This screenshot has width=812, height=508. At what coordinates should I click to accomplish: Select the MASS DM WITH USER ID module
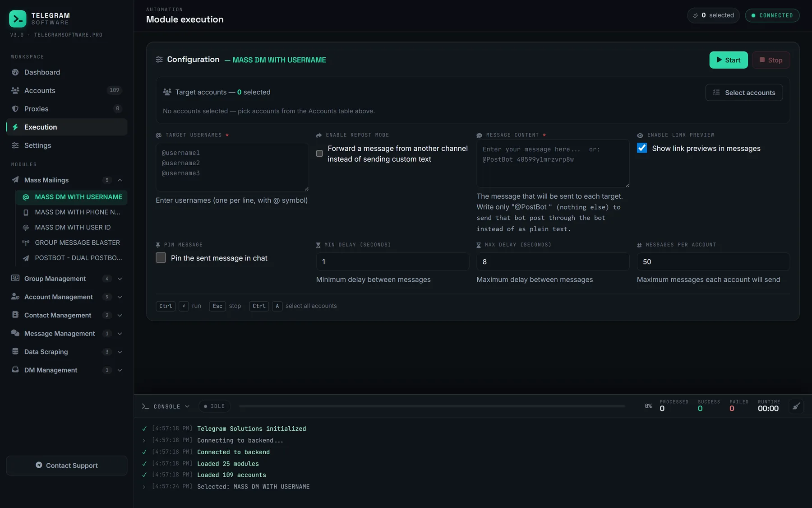click(71, 228)
